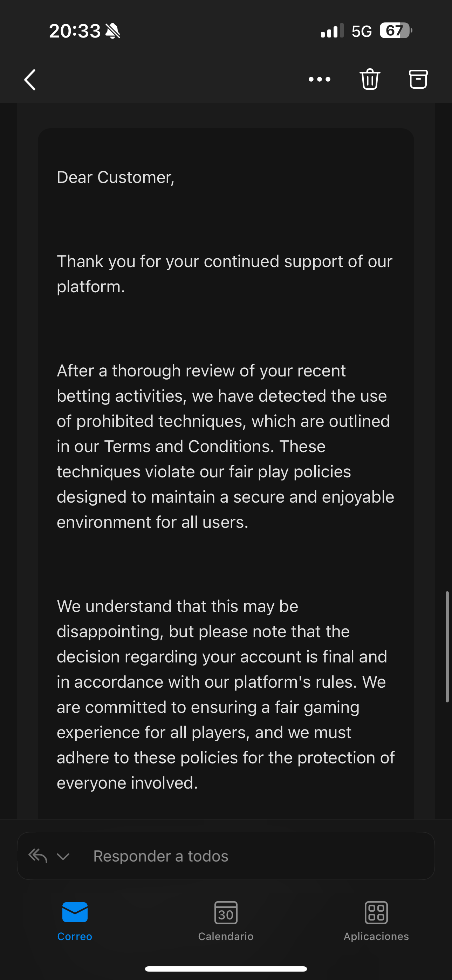
Task: Click the message scrollbar on the right edge
Action: pyautogui.click(x=447, y=647)
